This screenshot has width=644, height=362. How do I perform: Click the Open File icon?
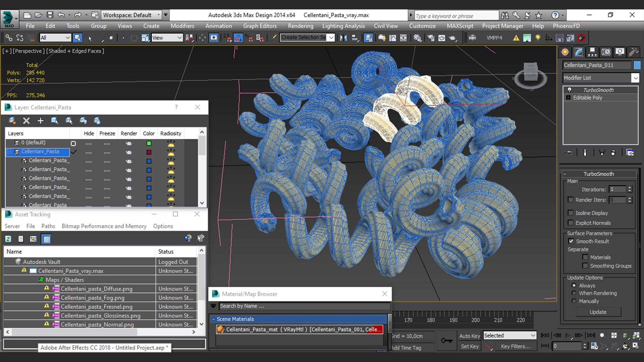tap(39, 15)
